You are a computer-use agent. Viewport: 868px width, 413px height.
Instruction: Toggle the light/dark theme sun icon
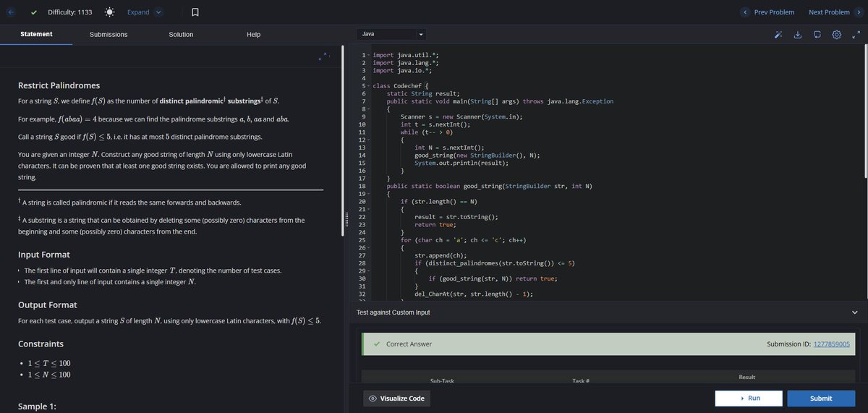(109, 12)
